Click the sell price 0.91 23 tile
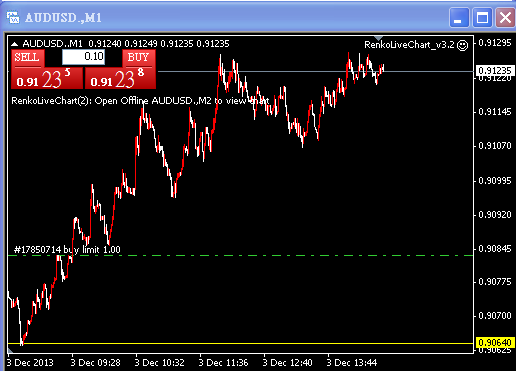 pyautogui.click(x=47, y=78)
